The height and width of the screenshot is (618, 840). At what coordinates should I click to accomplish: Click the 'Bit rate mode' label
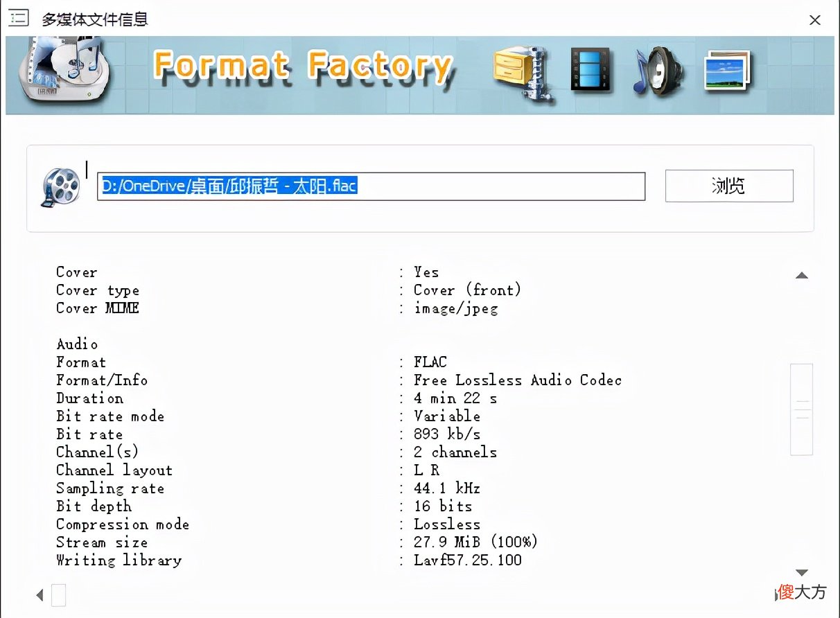click(x=110, y=416)
